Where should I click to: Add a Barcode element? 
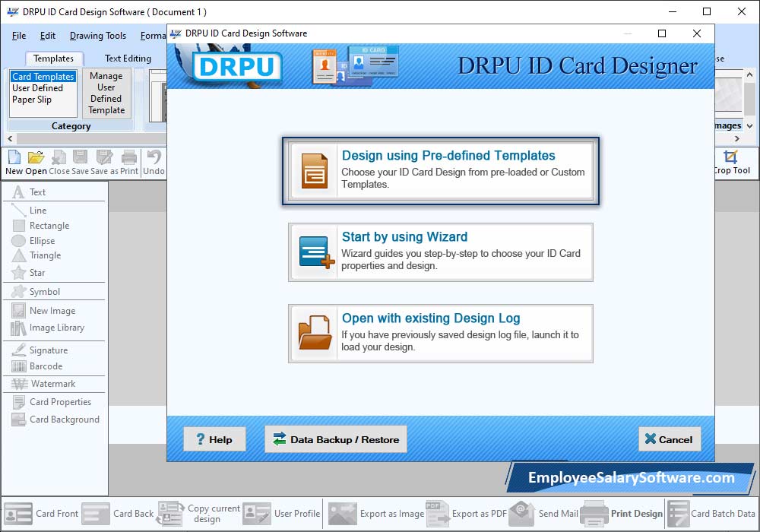coord(37,366)
